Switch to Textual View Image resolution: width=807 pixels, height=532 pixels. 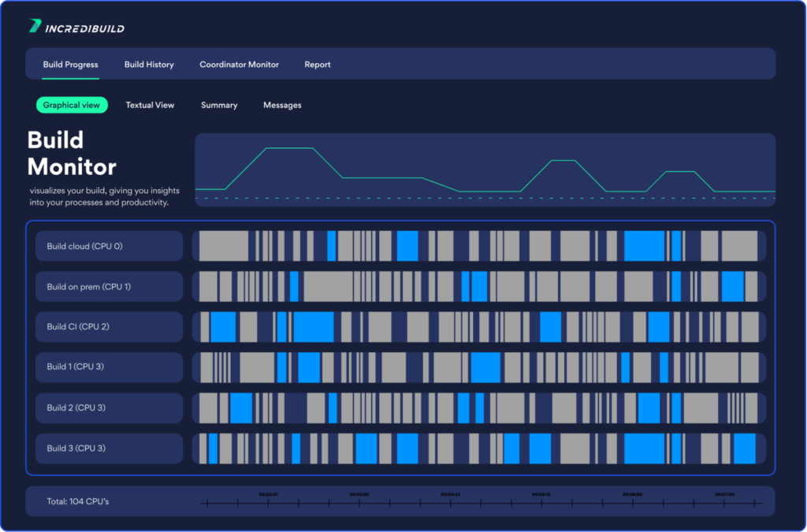click(x=150, y=105)
